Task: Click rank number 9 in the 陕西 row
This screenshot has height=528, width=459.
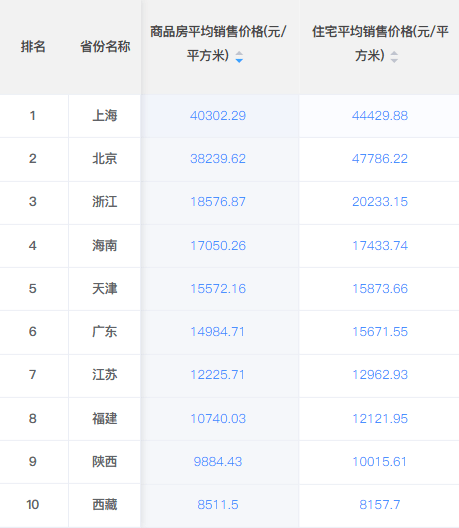Action: tap(33, 462)
